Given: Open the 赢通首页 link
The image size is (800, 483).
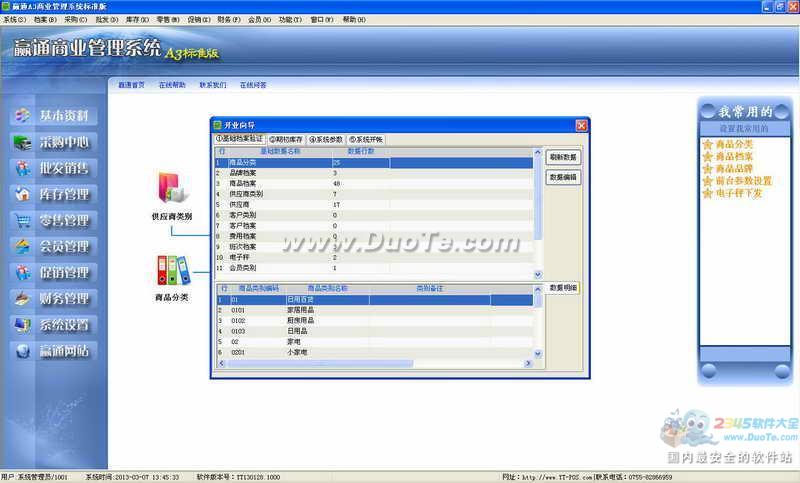Looking at the screenshot, I should (x=132, y=85).
